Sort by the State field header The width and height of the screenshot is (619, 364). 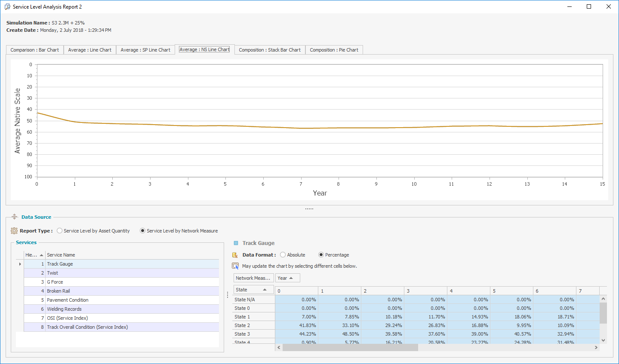tap(253, 290)
